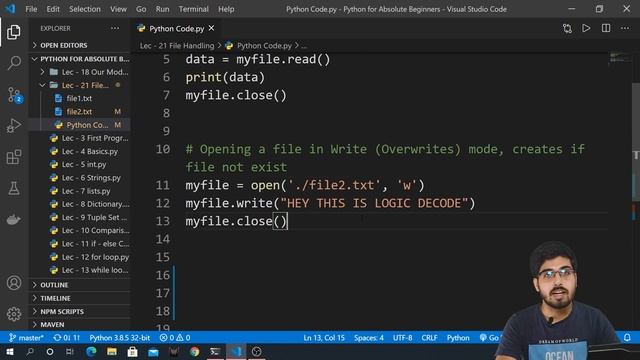Click the editor minimap preview
This screenshot has height=360, width=640.
click(x=620, y=58)
